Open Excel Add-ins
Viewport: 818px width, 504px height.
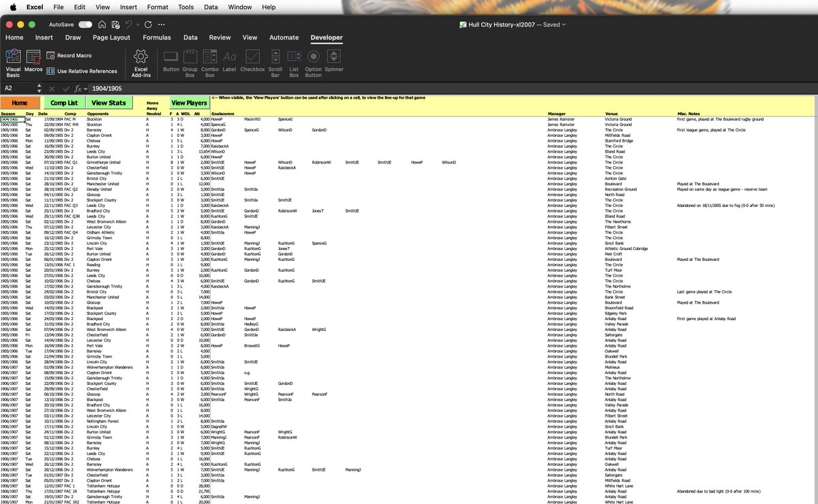point(141,63)
